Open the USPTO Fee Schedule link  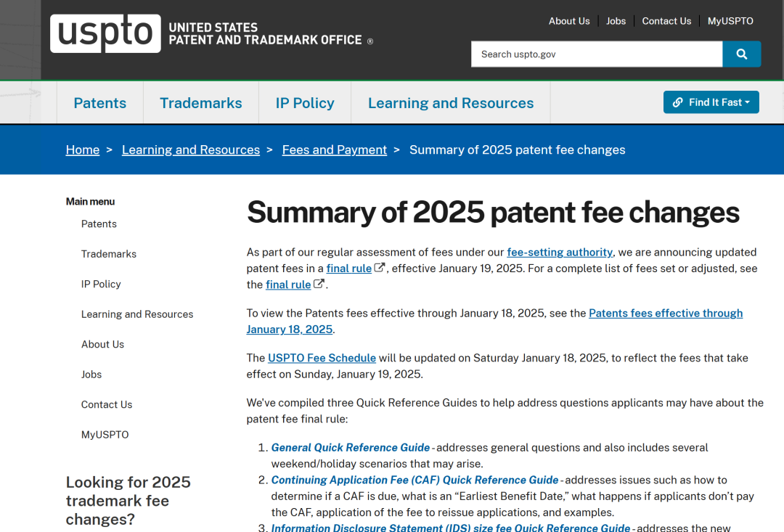click(322, 358)
